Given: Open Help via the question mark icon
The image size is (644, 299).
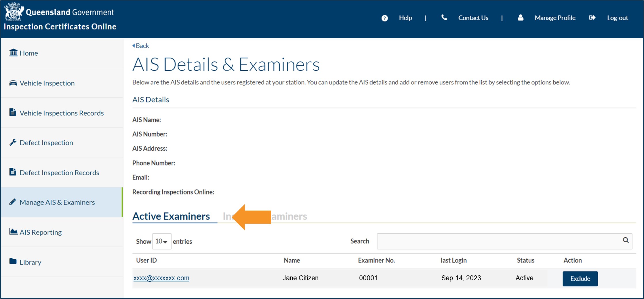Looking at the screenshot, I should coord(385,18).
